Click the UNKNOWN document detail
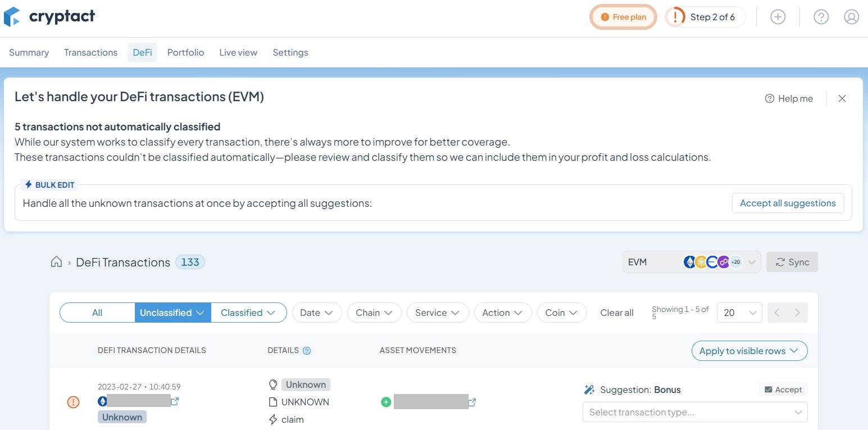Image resolution: width=868 pixels, height=430 pixels. tap(305, 402)
